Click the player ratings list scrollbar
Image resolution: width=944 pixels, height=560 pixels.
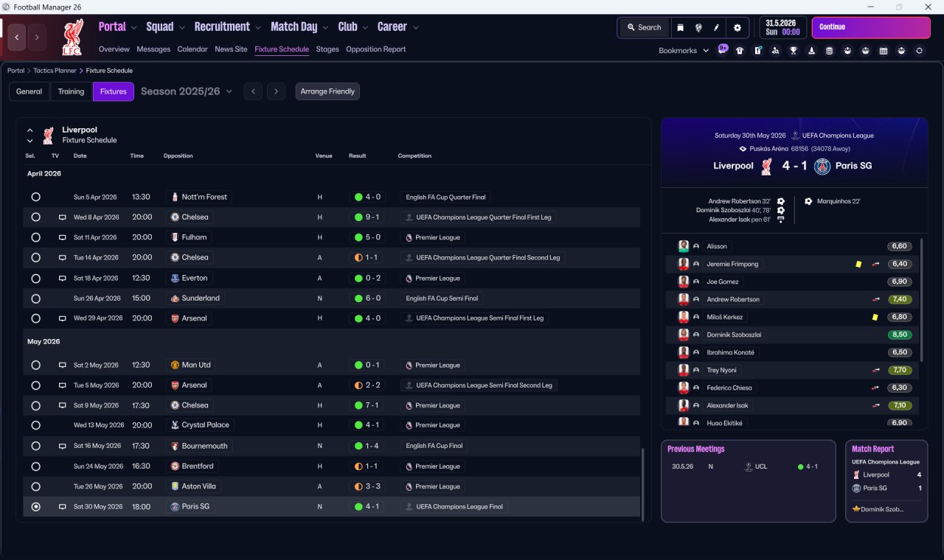point(921,298)
